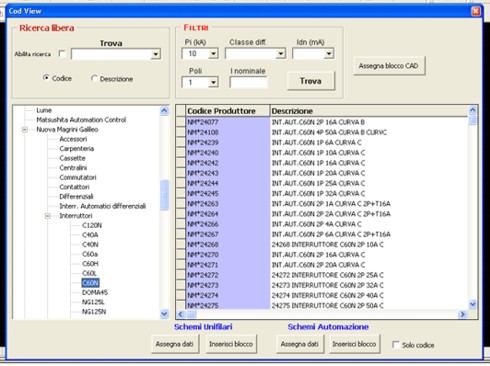Viewport: 490px width, 366px height.
Task: Close the Cod View window
Action: point(476,11)
